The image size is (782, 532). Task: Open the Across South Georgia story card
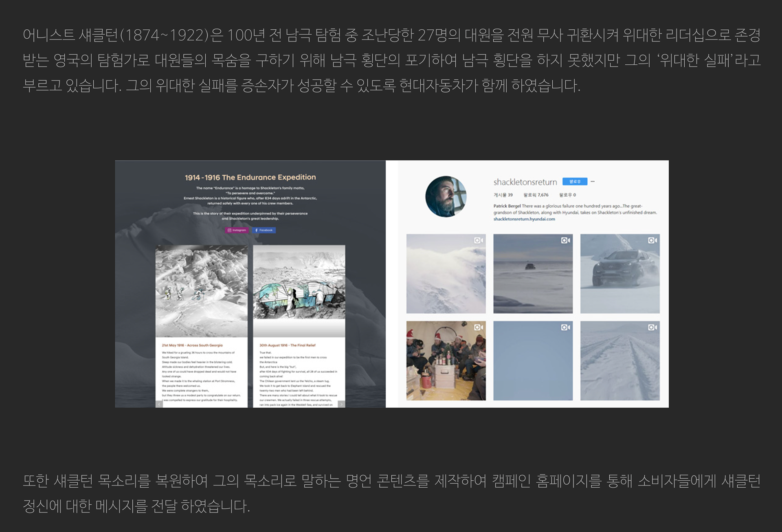(x=201, y=326)
